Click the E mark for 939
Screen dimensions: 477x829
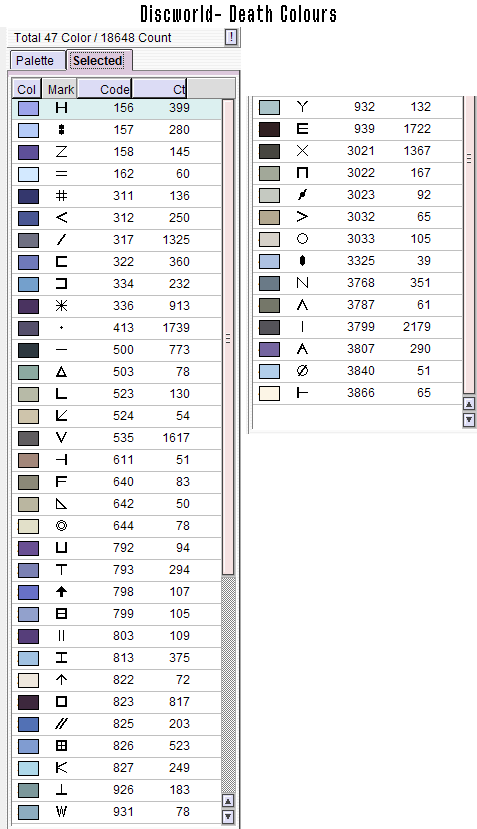tap(302, 129)
